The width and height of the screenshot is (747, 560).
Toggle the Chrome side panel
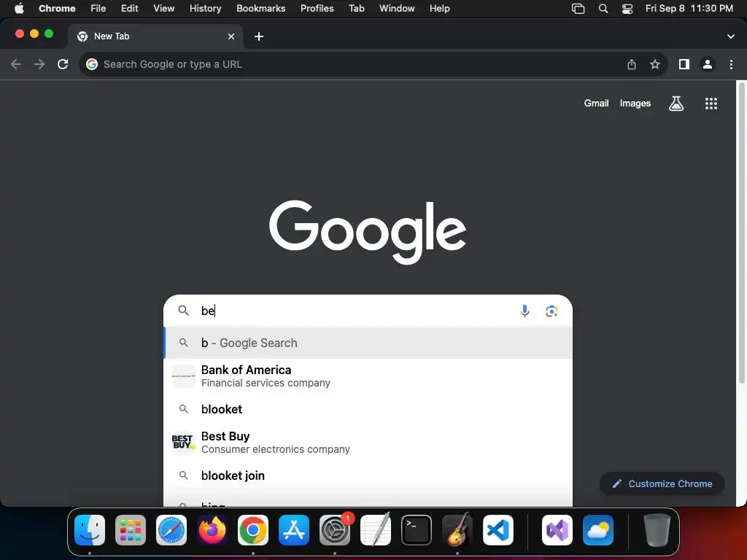[684, 64]
